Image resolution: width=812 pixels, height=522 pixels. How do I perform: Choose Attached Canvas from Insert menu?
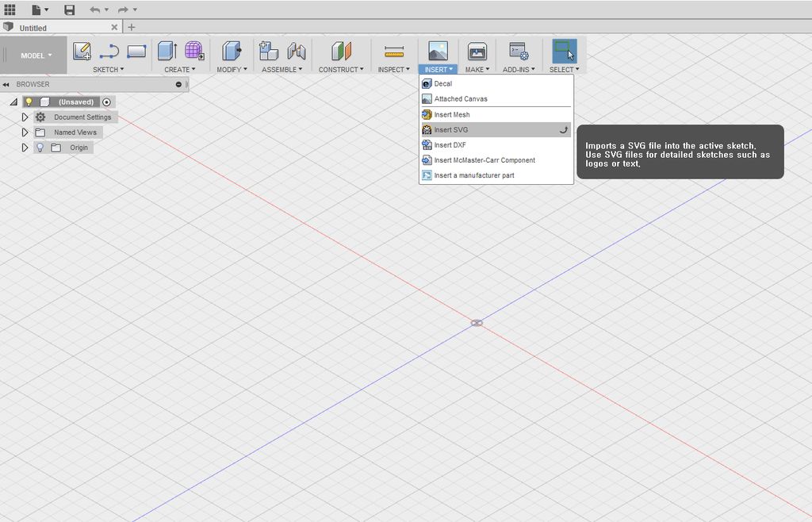tap(496, 99)
